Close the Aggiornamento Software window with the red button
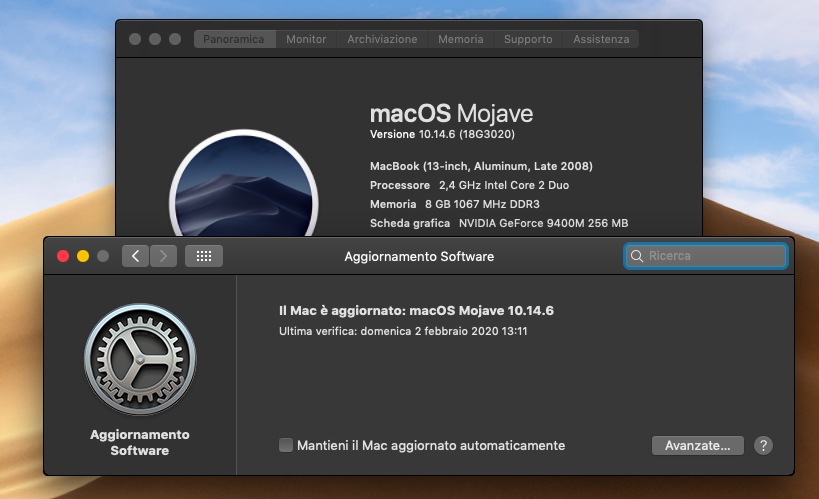Screen dimensions: 819x499 (63, 256)
